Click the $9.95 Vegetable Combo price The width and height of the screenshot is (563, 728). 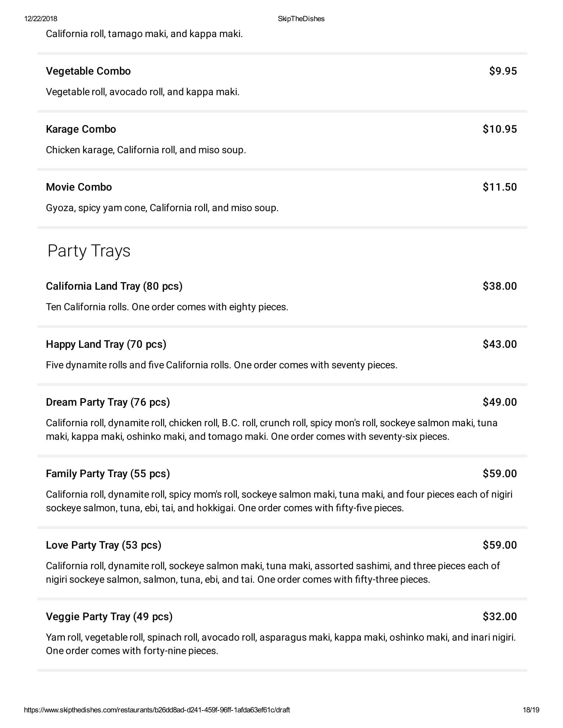coord(503,71)
